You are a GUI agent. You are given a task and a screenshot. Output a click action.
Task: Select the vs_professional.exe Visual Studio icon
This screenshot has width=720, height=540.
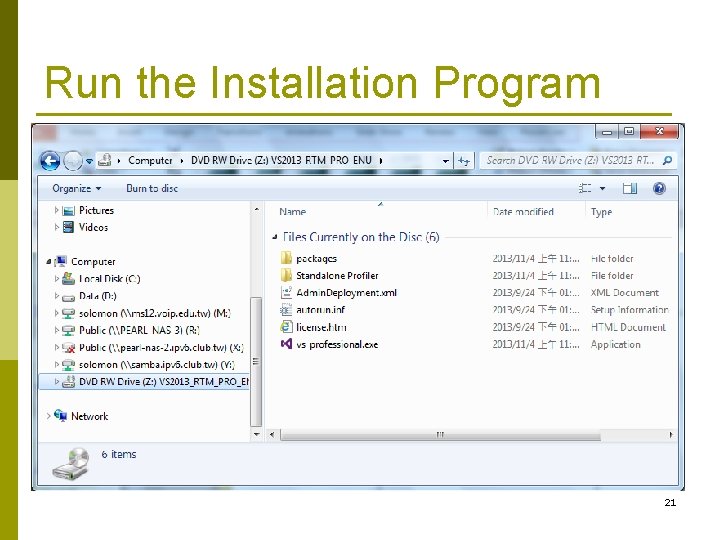tap(286, 344)
